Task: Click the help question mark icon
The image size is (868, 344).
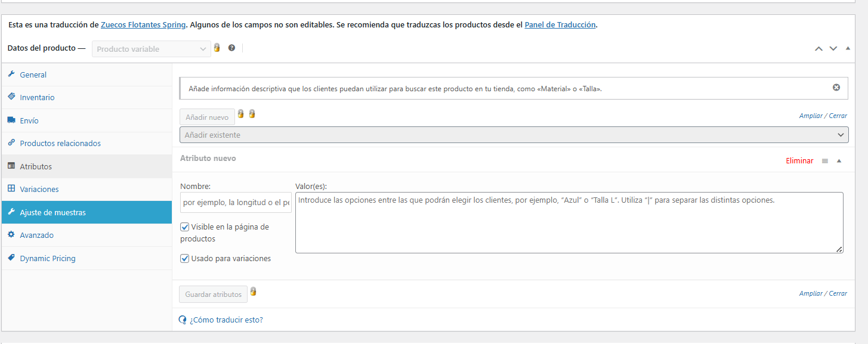Action: coord(231,48)
